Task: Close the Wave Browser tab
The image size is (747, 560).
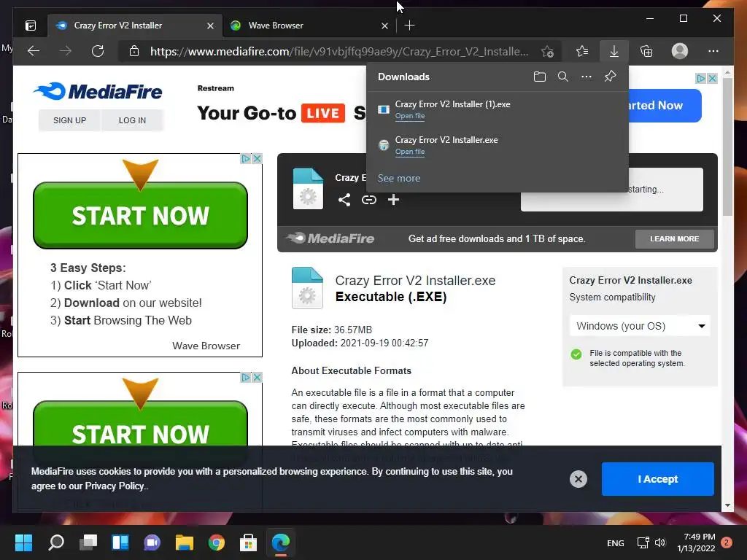Action: [384, 26]
